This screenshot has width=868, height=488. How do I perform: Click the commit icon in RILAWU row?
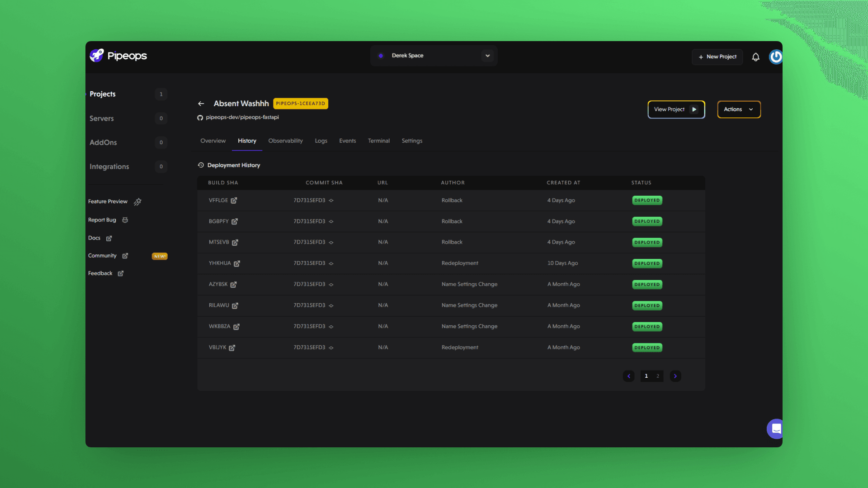pyautogui.click(x=331, y=306)
